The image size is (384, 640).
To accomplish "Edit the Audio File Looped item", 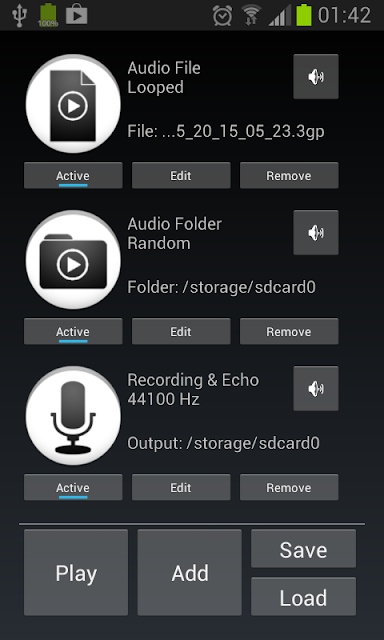I will (x=181, y=176).
